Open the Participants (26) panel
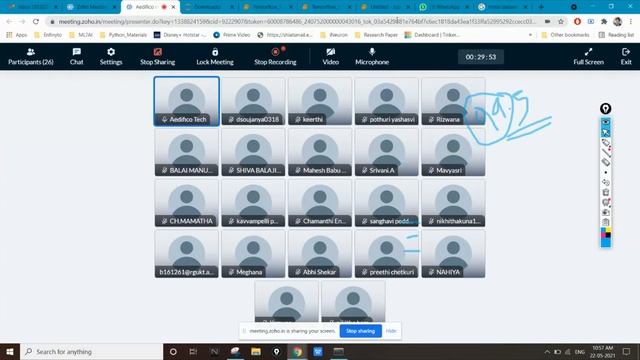This screenshot has width=640, height=360. click(x=31, y=56)
